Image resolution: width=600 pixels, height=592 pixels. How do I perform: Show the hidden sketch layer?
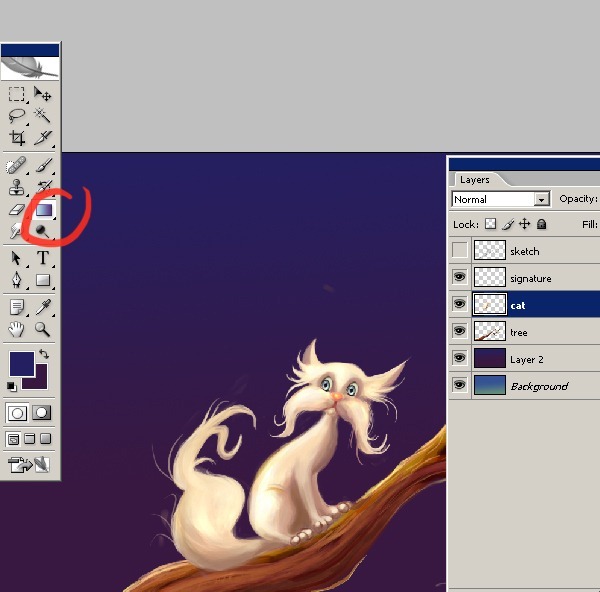(x=460, y=250)
